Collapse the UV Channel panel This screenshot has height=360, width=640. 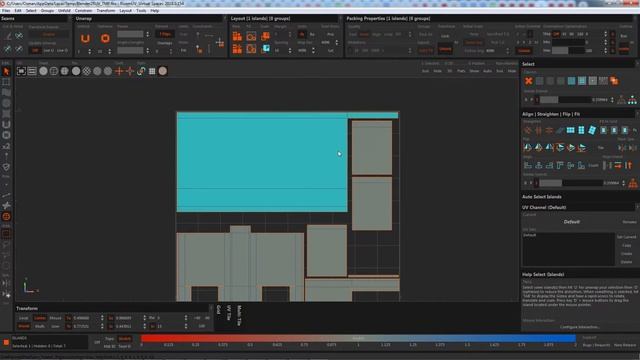click(637, 207)
